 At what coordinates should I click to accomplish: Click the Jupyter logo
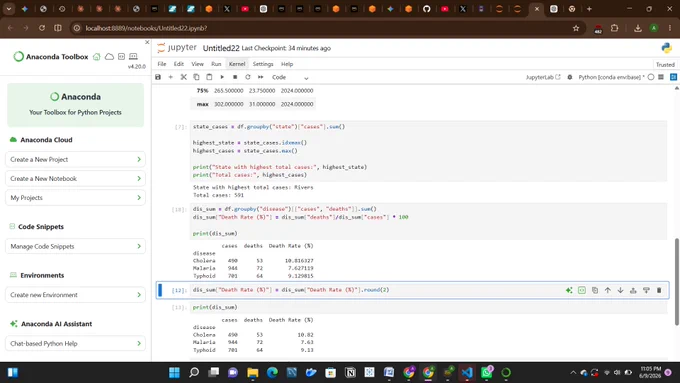pyautogui.click(x=177, y=48)
